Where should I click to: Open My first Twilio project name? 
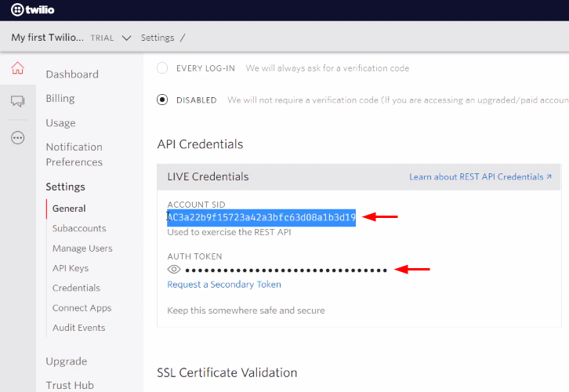point(47,38)
